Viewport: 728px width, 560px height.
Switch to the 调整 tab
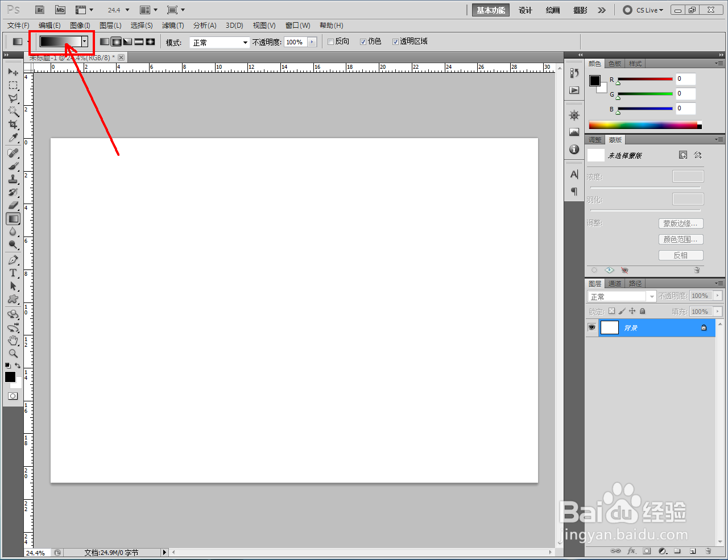click(x=595, y=140)
